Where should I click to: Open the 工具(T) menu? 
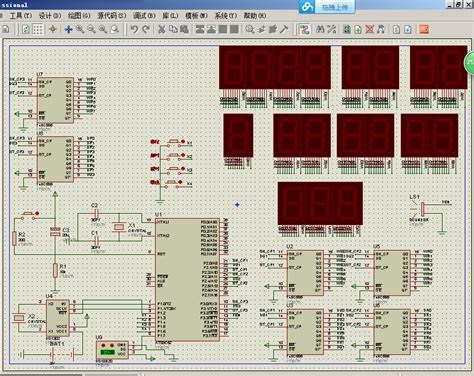[21, 15]
